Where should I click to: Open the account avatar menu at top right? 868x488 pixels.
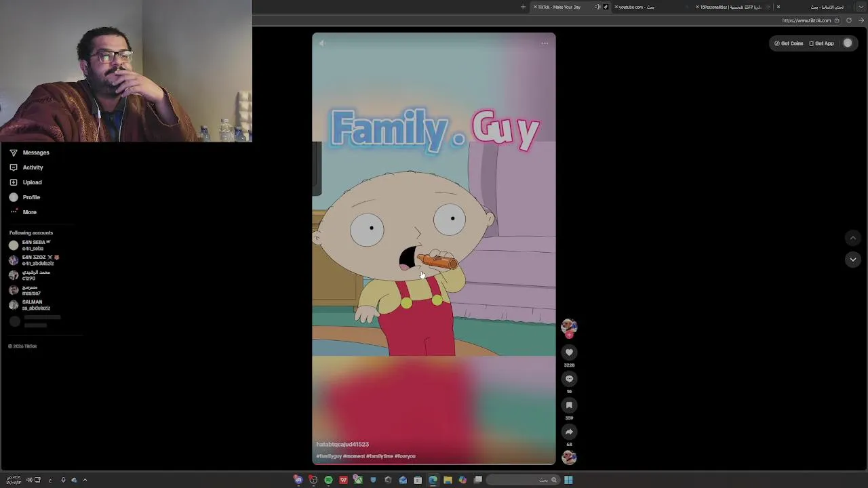tap(848, 43)
